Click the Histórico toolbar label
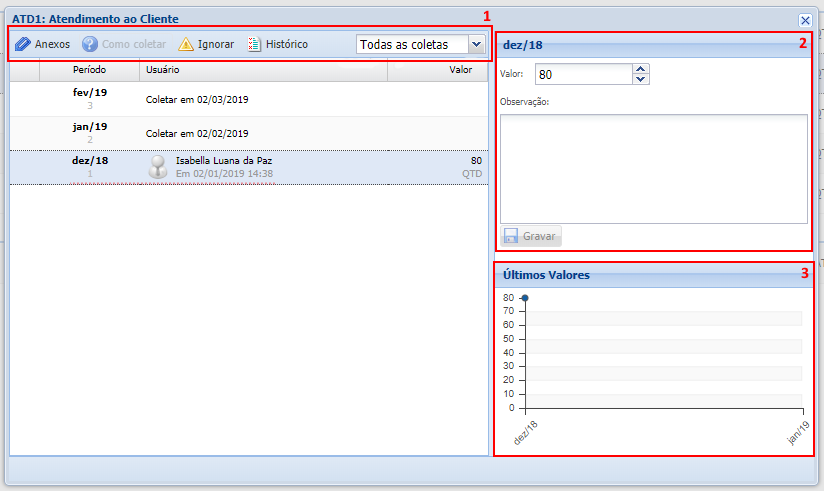824x491 pixels. 287,44
